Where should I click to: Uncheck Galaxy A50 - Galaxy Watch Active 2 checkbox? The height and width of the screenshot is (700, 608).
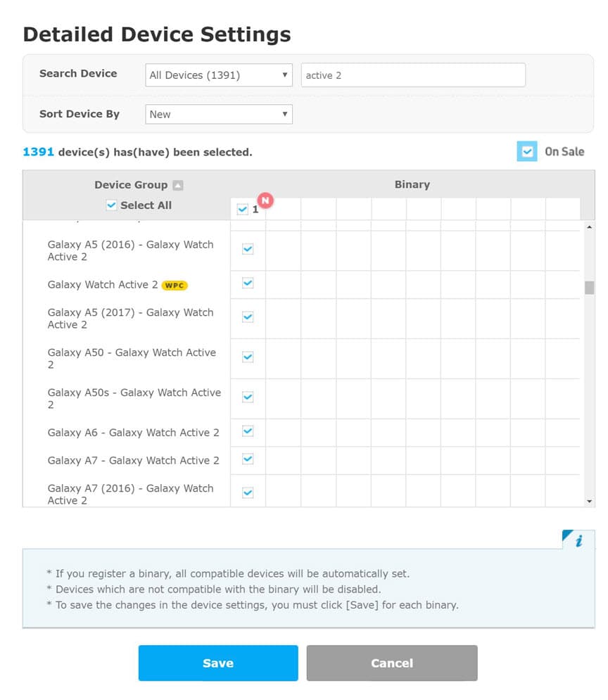tap(248, 357)
